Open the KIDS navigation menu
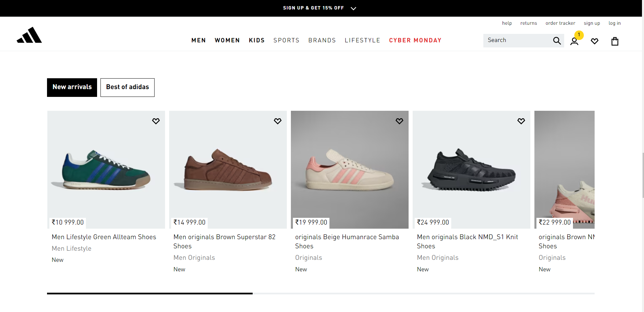This screenshot has height=312, width=644. pyautogui.click(x=257, y=40)
